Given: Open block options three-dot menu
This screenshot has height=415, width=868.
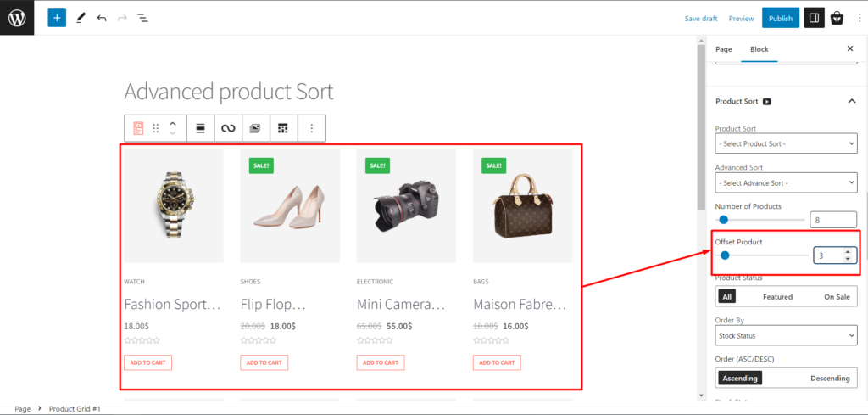Looking at the screenshot, I should click(312, 128).
